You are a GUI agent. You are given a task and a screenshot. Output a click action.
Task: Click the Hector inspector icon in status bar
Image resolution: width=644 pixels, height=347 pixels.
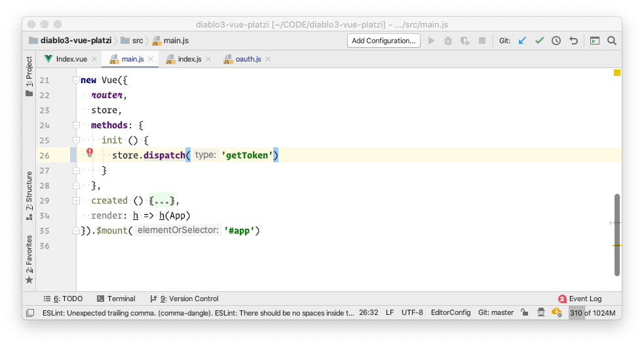pos(541,312)
